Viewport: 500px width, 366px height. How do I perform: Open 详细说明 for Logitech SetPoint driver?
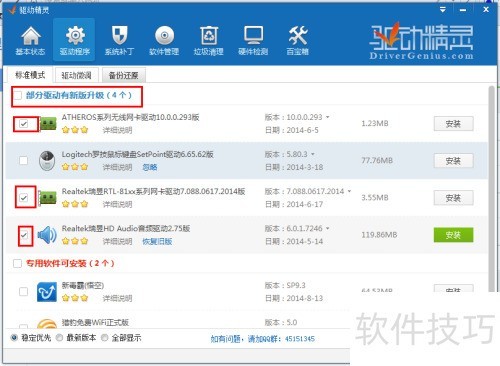[x=117, y=167]
